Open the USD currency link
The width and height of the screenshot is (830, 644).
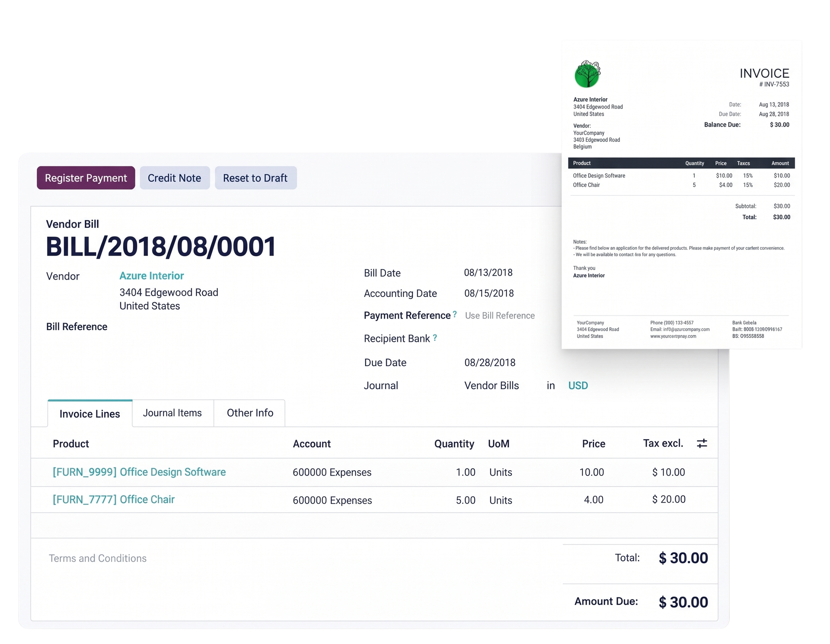[x=578, y=385]
